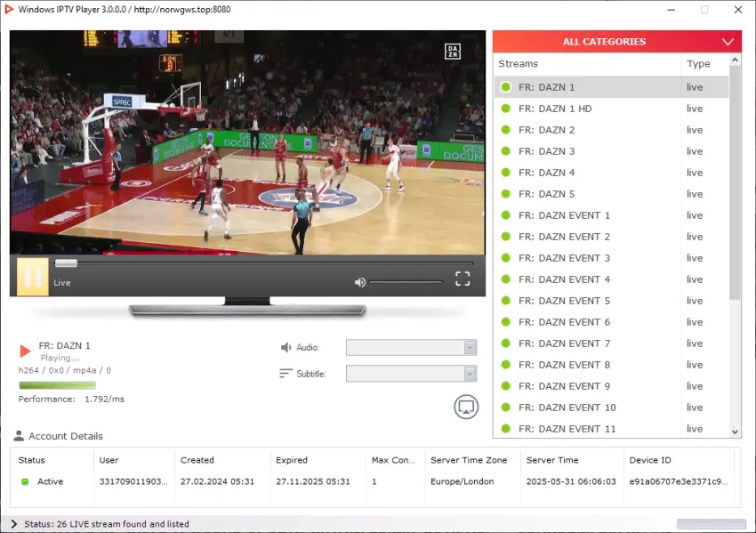
Task: Expand the status bar arrow
Action: pos(14,524)
